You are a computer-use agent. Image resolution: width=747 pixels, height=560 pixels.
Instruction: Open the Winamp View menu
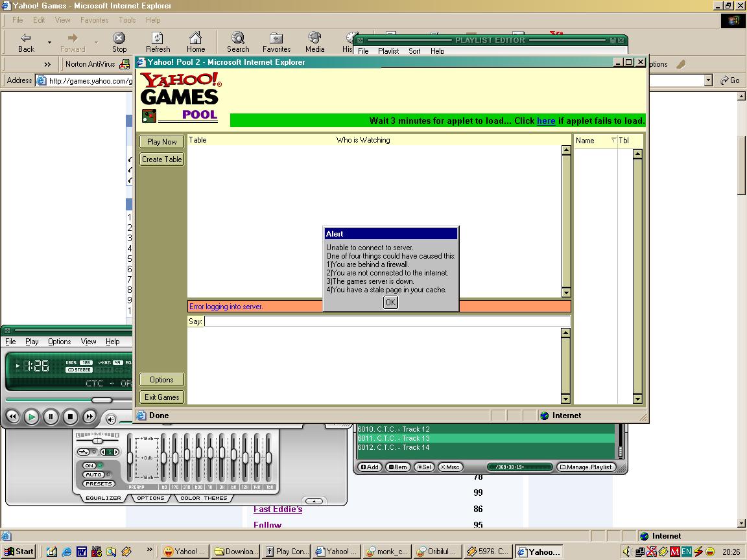89,342
